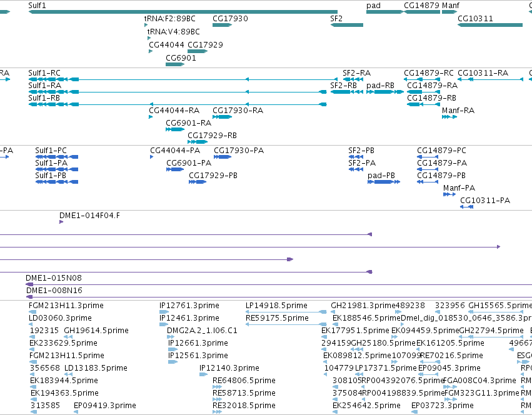Select the CG14879-PC protein label
Image resolution: width=532 pixels, height=415 pixels.
[x=442, y=151]
